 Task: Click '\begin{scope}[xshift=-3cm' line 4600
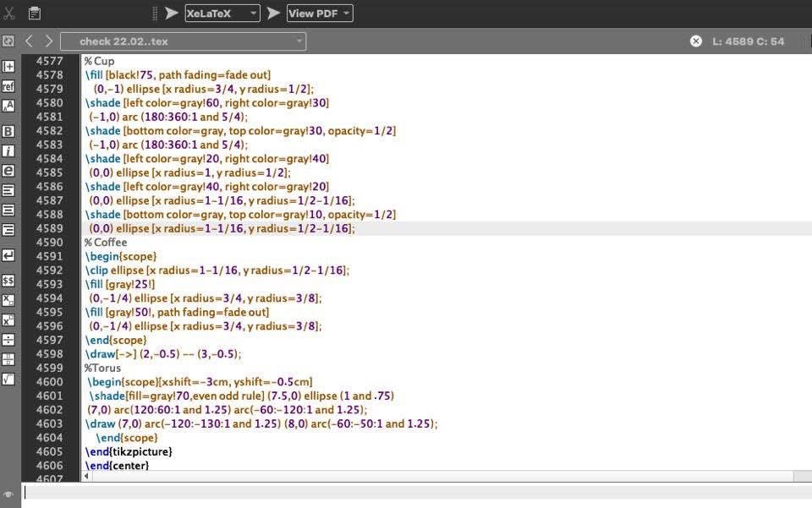pos(200,382)
